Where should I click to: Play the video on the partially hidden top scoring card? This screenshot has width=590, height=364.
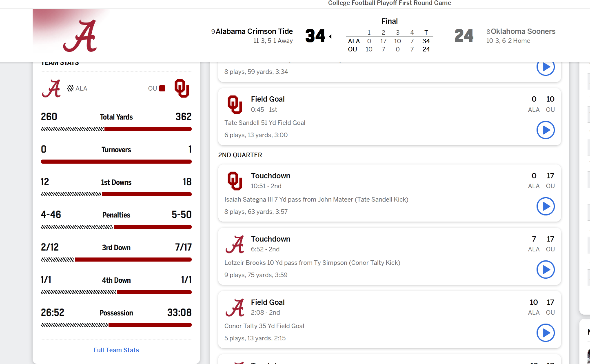click(x=546, y=67)
